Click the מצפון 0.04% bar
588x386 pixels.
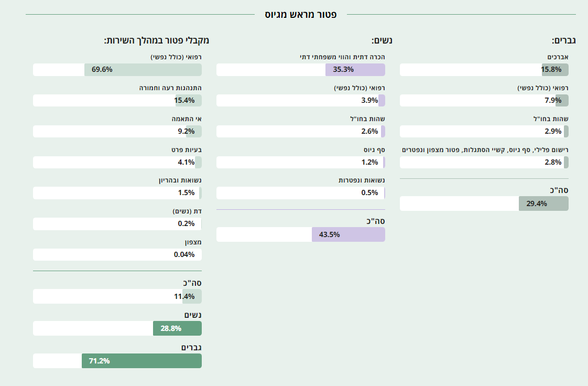click(117, 255)
